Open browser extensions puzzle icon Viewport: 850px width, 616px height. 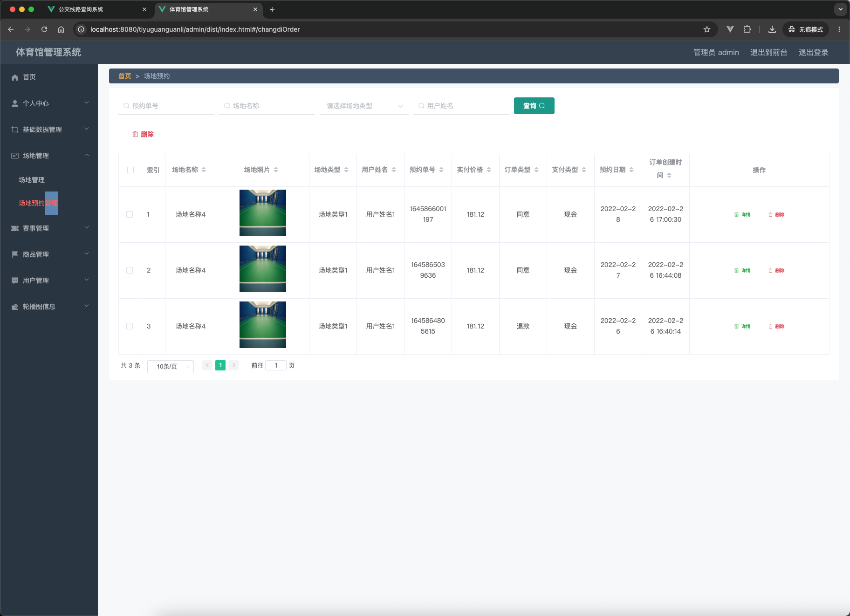click(x=747, y=29)
